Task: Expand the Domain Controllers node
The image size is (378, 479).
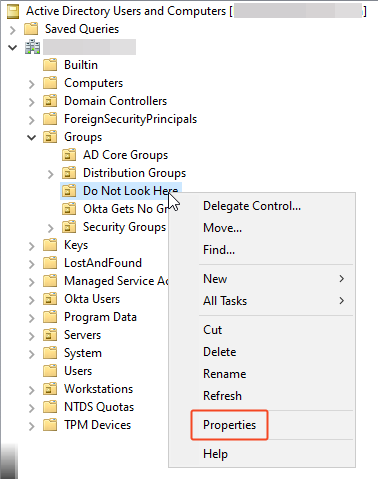Action: click(x=32, y=102)
